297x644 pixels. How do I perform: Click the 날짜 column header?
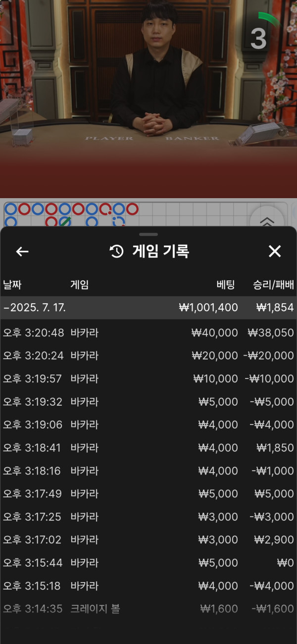point(12,285)
